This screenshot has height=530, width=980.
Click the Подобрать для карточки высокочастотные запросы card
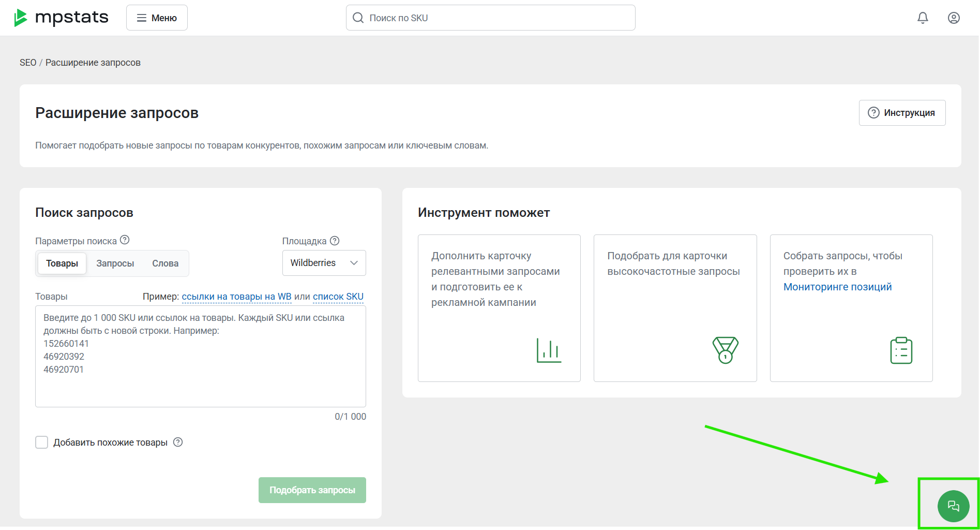[x=675, y=308]
